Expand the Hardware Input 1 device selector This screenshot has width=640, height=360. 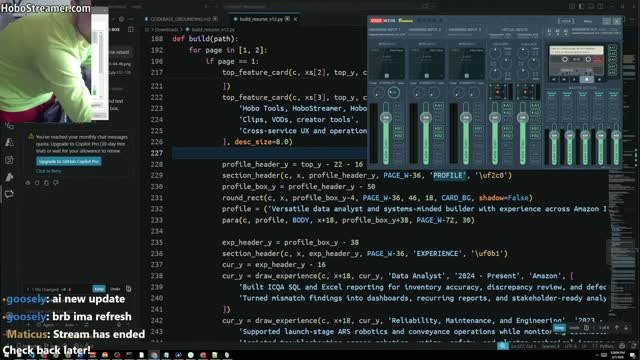[x=387, y=35]
